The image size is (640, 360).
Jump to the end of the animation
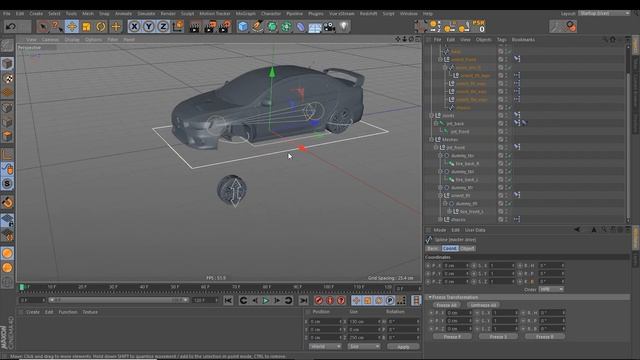pos(303,301)
